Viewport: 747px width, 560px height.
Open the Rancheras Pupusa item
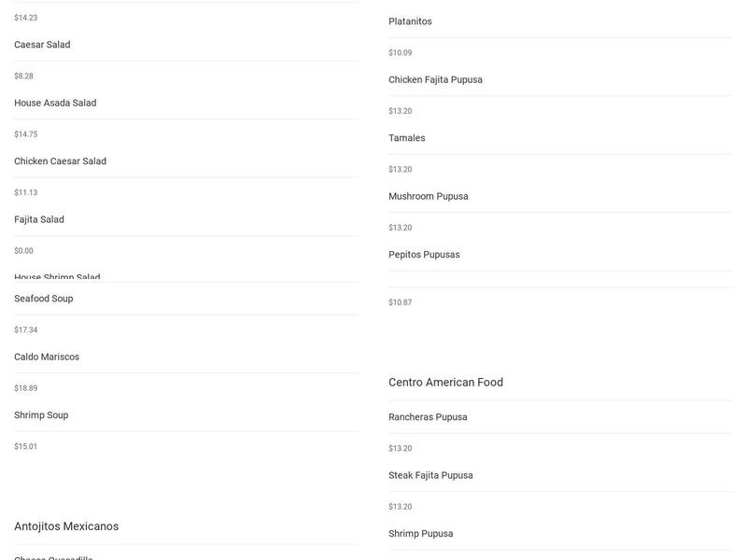428,417
